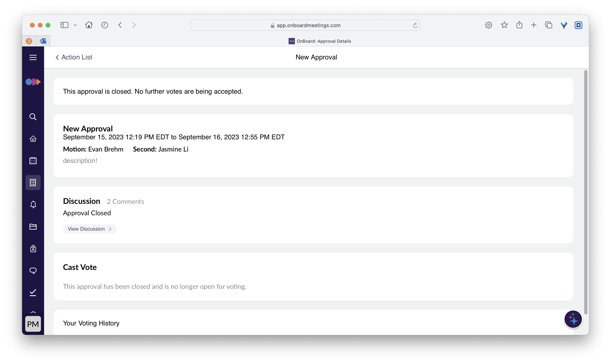611x364 pixels.
Task: Open the highlighted actions list icon
Action: tap(33, 182)
